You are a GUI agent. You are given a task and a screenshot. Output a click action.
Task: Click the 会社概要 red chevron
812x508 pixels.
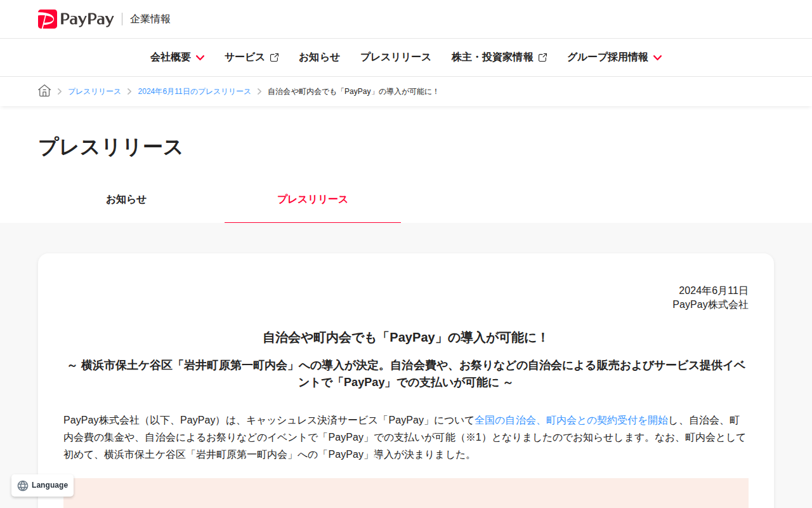pyautogui.click(x=200, y=58)
